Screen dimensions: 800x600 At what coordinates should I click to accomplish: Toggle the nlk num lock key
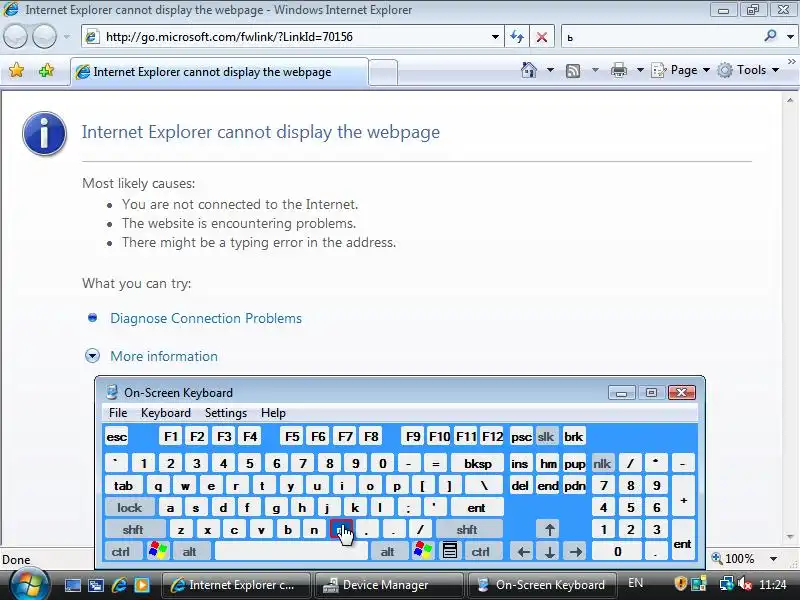602,463
